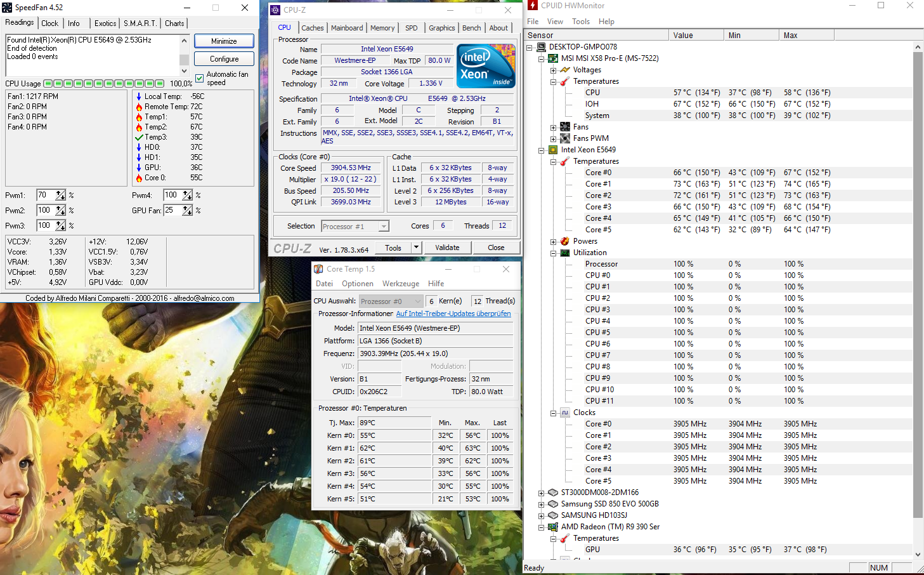
Task: Click the Intel Xeon inside logo
Action: tap(486, 66)
